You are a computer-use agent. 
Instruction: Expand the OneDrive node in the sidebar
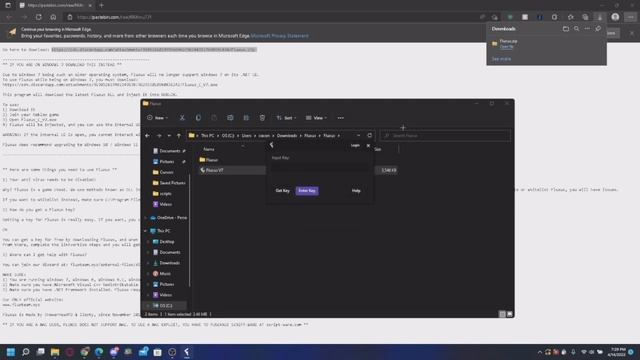coord(145,218)
